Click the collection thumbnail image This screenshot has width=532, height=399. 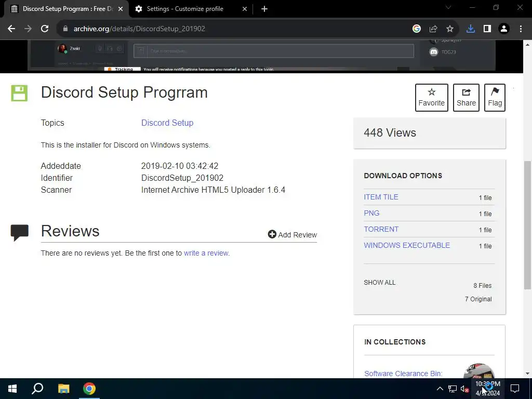tap(478, 370)
